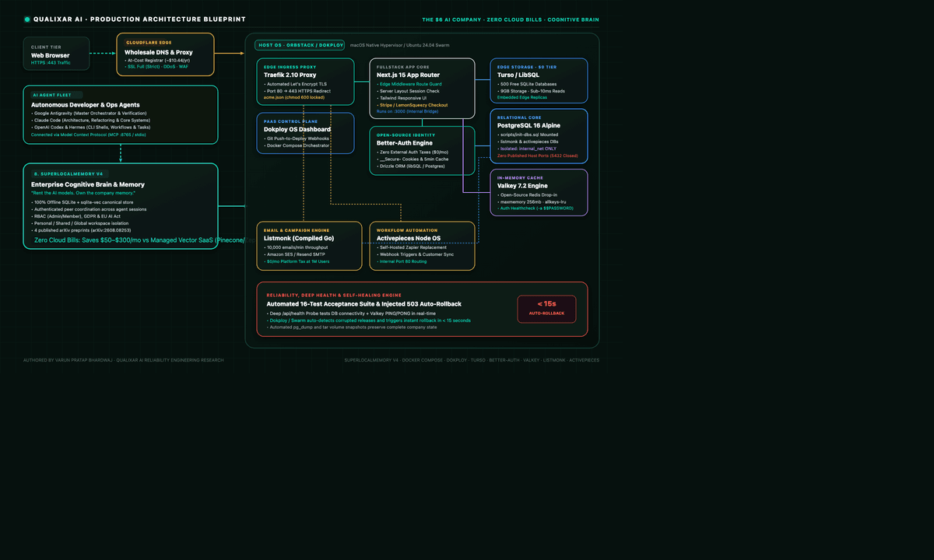Viewport: 934px width, 560px height.
Task: Click 'Zero Published Host Ports' red line
Action: click(537, 156)
